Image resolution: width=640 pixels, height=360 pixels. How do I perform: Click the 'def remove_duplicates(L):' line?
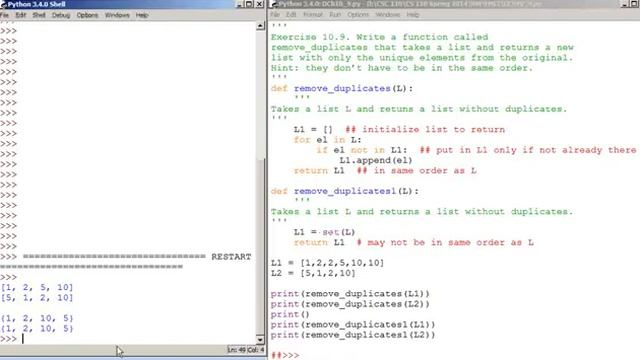point(342,89)
